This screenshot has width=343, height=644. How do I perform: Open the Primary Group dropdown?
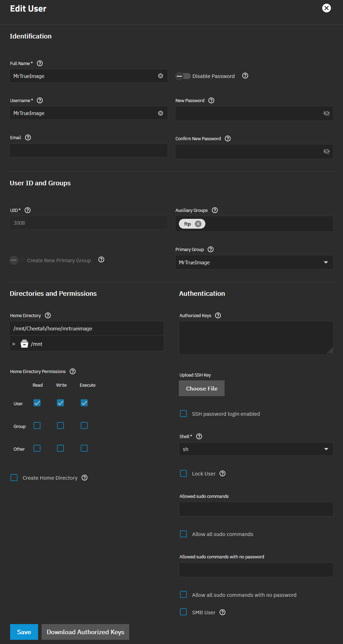[254, 262]
